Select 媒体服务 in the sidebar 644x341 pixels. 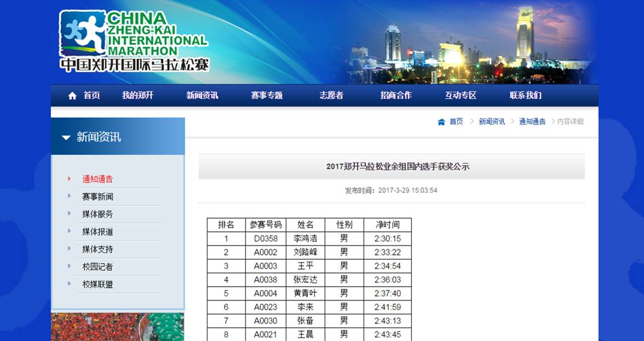tap(97, 214)
